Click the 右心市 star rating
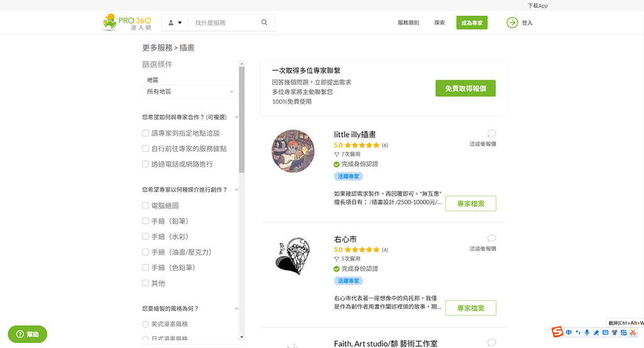The width and height of the screenshot is (644, 348). 362,250
